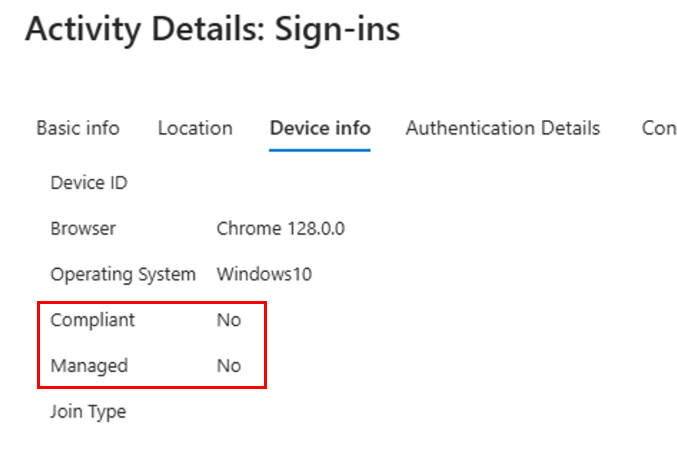Click the No value beside Managed

click(228, 366)
